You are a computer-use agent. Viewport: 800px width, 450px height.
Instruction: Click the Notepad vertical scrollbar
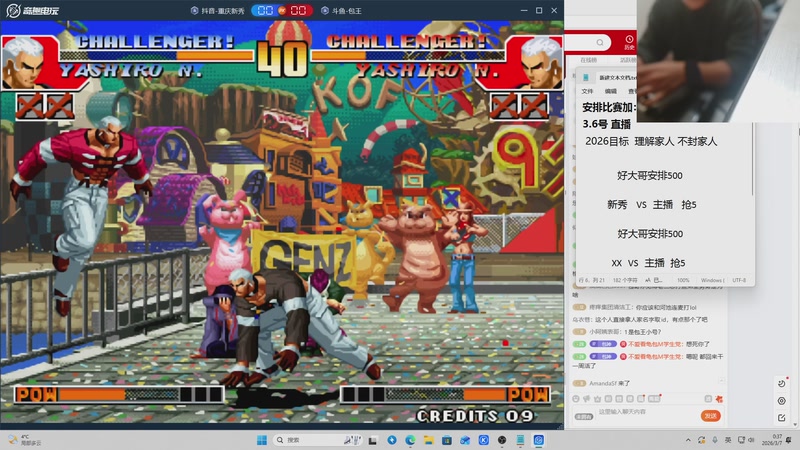click(x=752, y=158)
